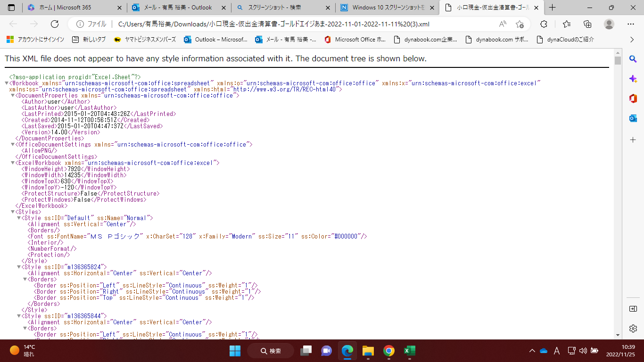Open the Collections icon in toolbar
Viewport: 644px width, 362px height.
587,24
